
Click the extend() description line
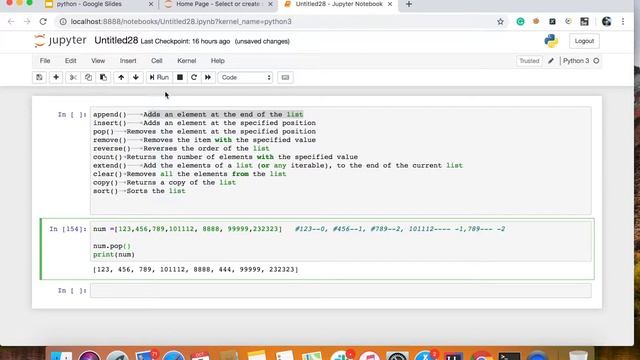pos(278,166)
